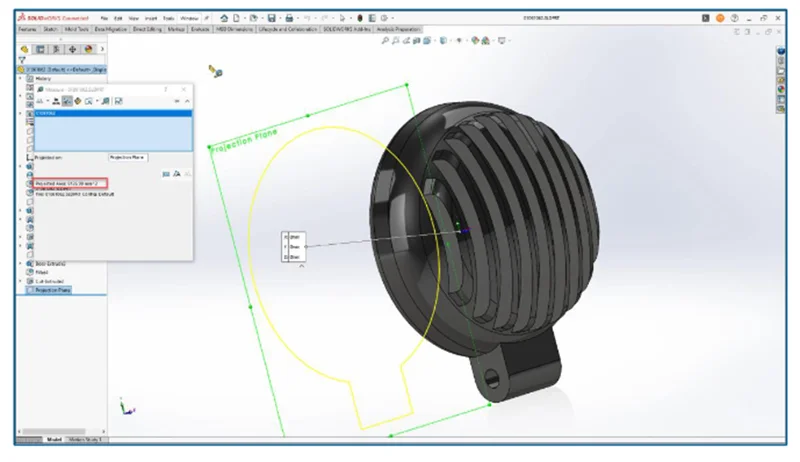Toggle the Measure dialog pin icon
The width and height of the screenshot is (800, 462).
(x=177, y=101)
